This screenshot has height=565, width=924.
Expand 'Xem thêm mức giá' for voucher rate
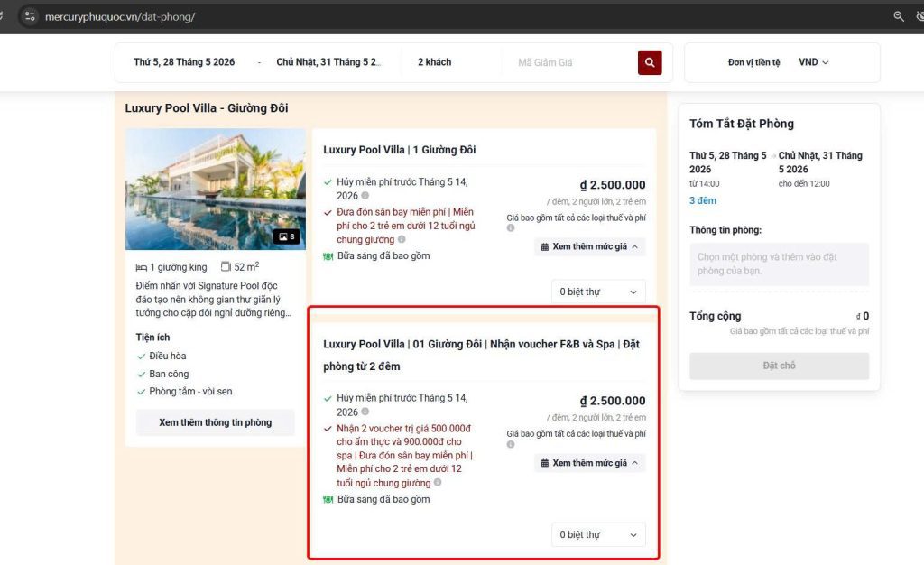tap(590, 463)
